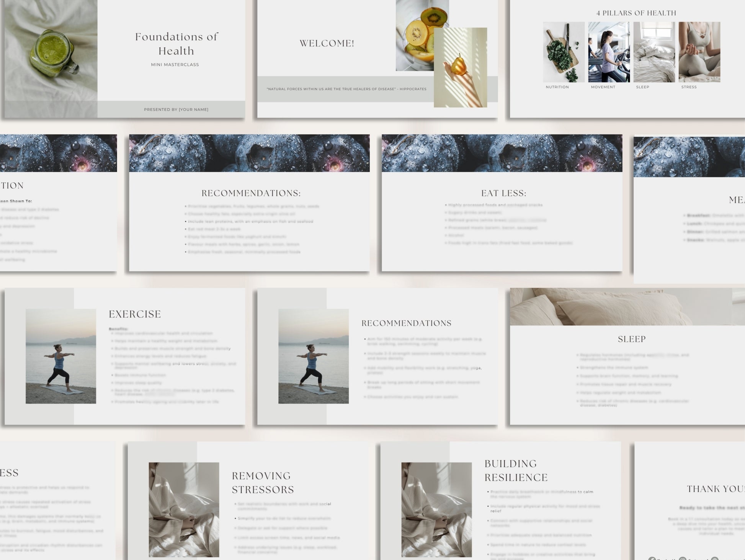Open the Welcome slide with Hippocrates quote
The image size is (745, 560).
click(327, 43)
